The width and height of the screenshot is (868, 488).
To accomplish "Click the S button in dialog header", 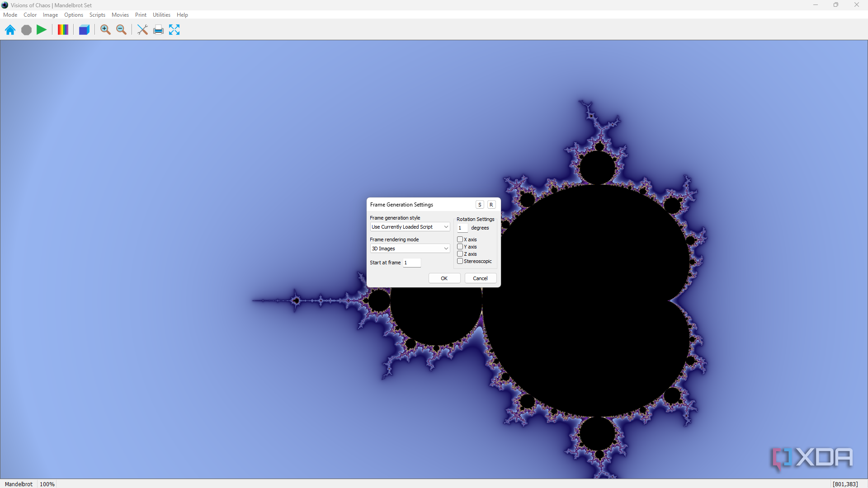I will 480,205.
